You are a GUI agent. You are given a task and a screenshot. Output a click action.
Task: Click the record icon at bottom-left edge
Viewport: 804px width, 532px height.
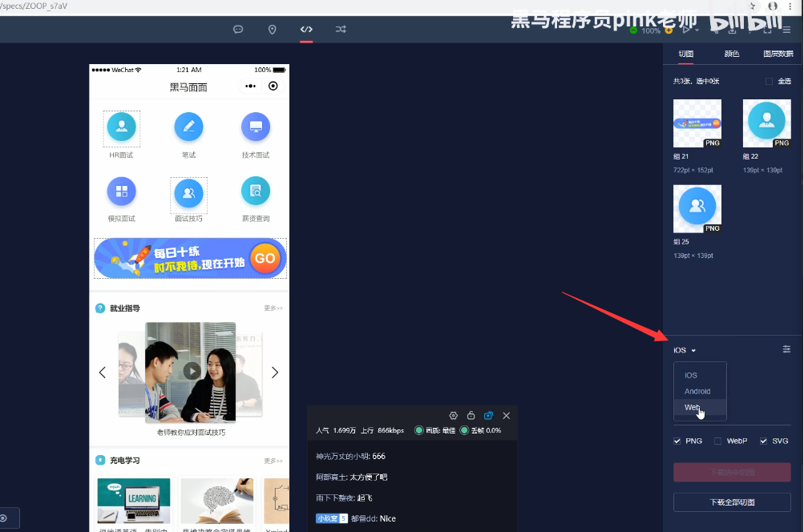(x=3, y=518)
